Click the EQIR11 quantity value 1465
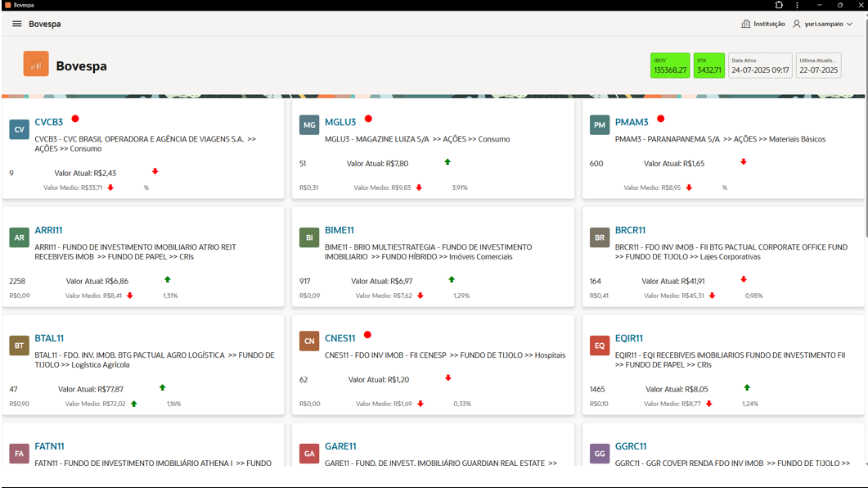 click(597, 390)
